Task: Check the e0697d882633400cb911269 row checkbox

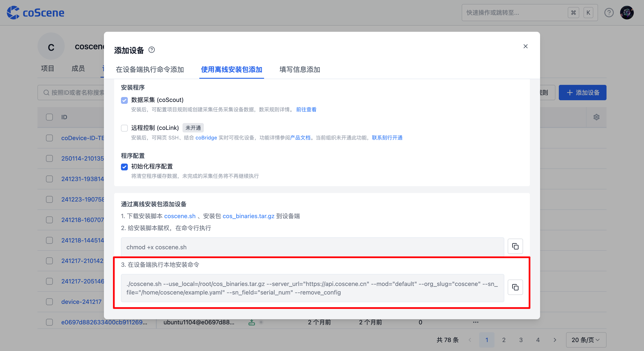Action: (49, 322)
